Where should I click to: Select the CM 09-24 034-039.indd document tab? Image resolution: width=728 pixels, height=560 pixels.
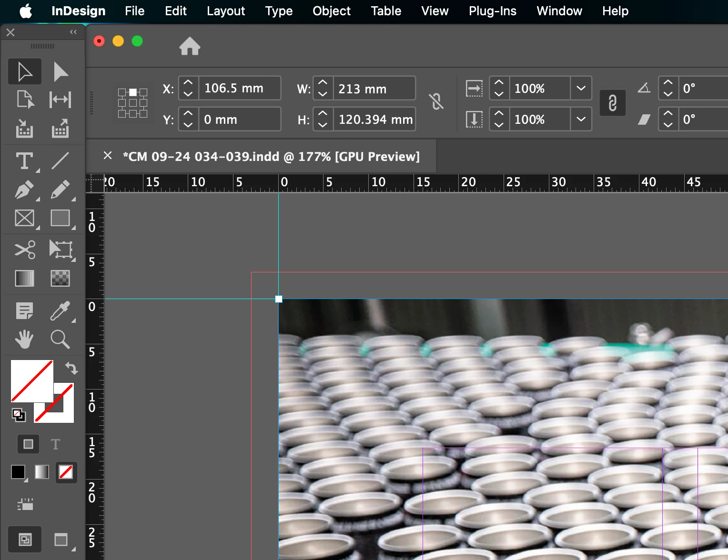(271, 157)
